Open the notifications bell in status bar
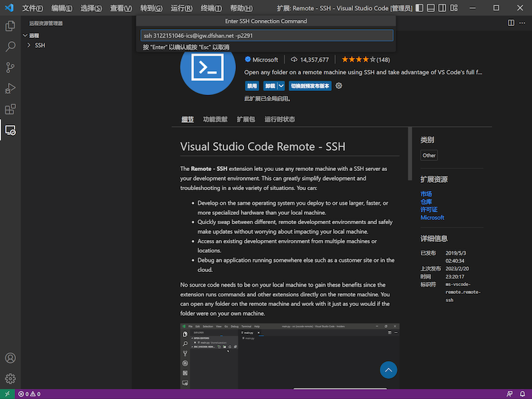This screenshot has height=399, width=532. (523, 394)
